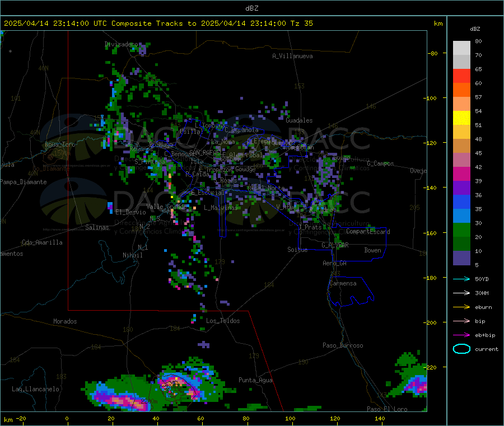Click the Morados place label

click(x=65, y=321)
